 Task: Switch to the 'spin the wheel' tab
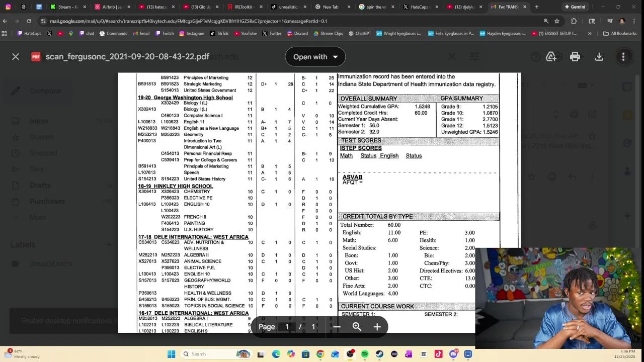pos(376,7)
